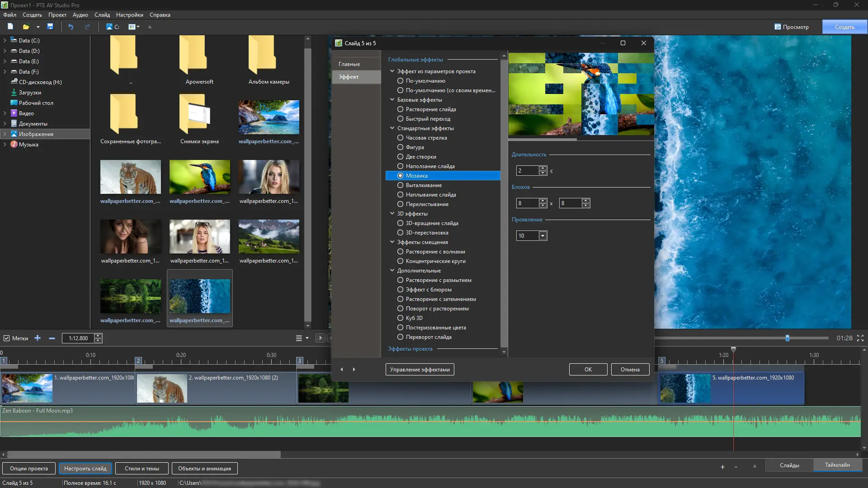Toggle fullscreen preview icon beside 01:28
868x488 pixels.
click(860, 338)
